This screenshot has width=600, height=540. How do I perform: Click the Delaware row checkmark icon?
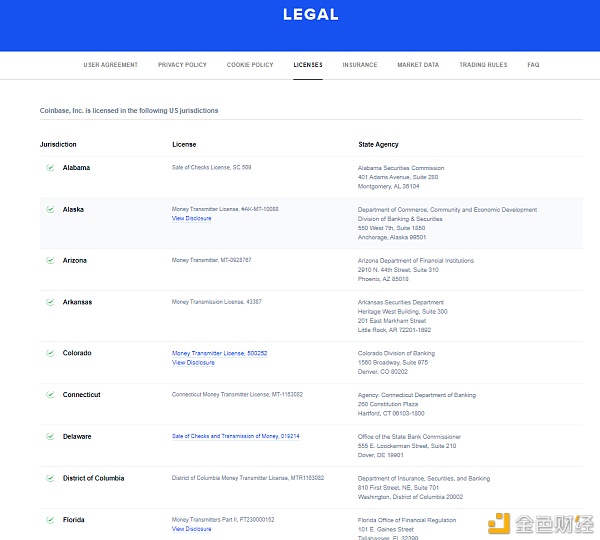[x=50, y=436]
